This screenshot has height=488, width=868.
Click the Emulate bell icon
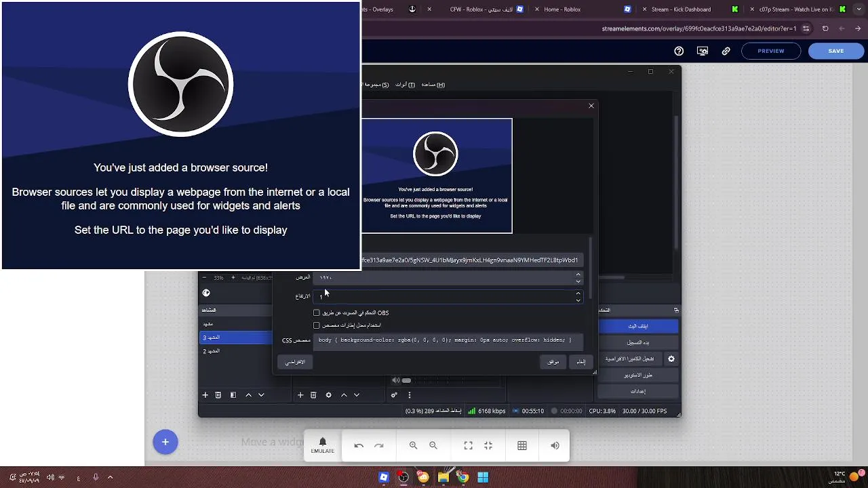click(x=323, y=445)
